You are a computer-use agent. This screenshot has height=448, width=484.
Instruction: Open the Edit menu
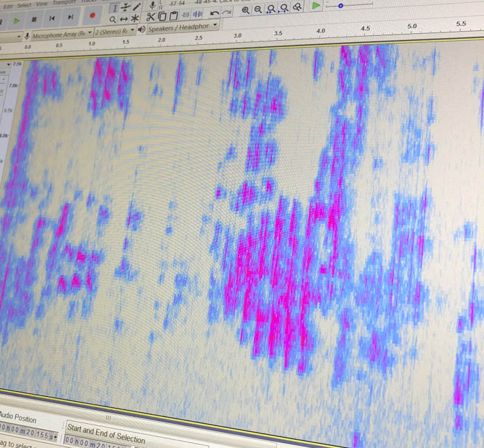pos(8,6)
